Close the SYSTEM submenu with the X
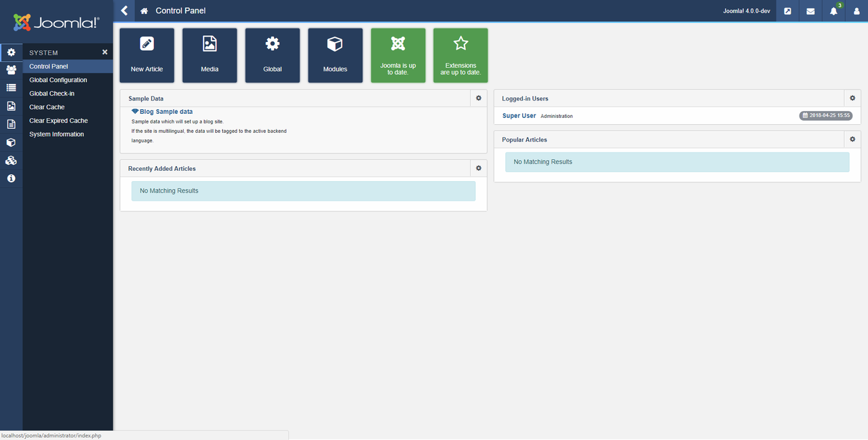The image size is (868, 440). (x=105, y=52)
